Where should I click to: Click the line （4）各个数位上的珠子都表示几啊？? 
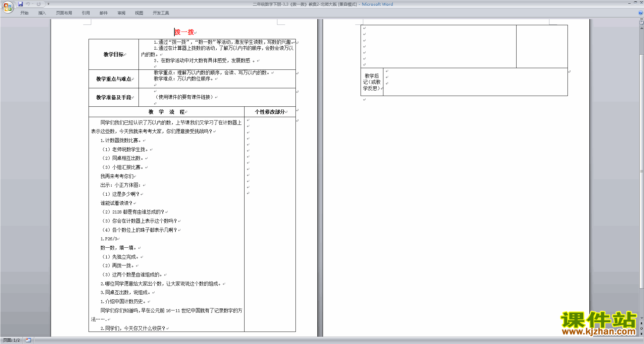139,230
